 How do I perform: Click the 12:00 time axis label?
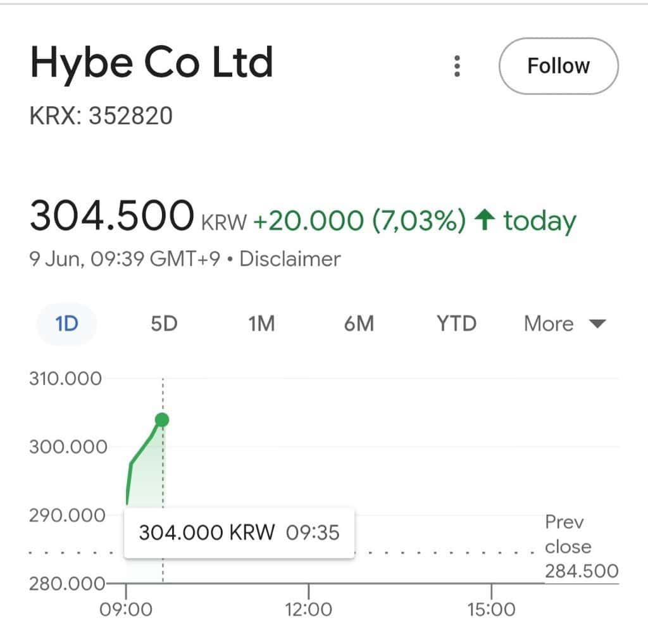309,610
